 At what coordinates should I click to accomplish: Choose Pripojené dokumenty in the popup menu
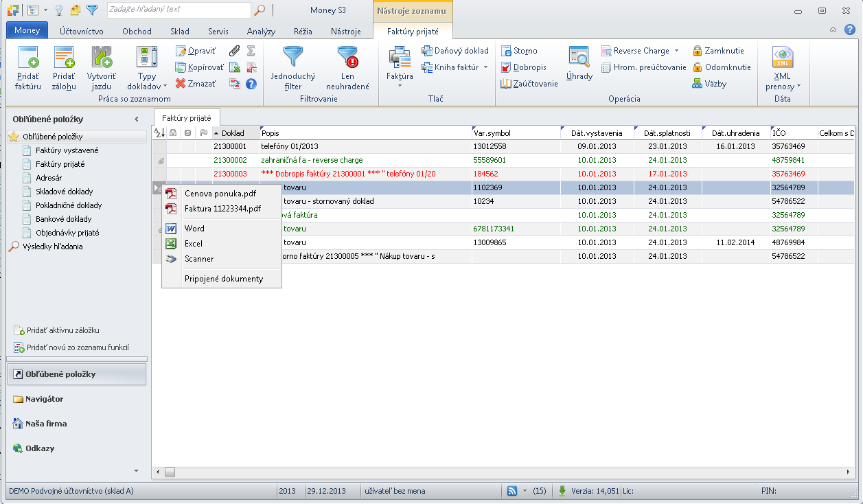222,279
